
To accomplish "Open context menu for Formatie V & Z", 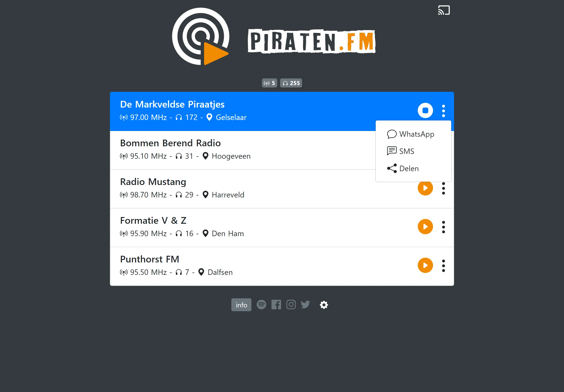I will pos(444,227).
